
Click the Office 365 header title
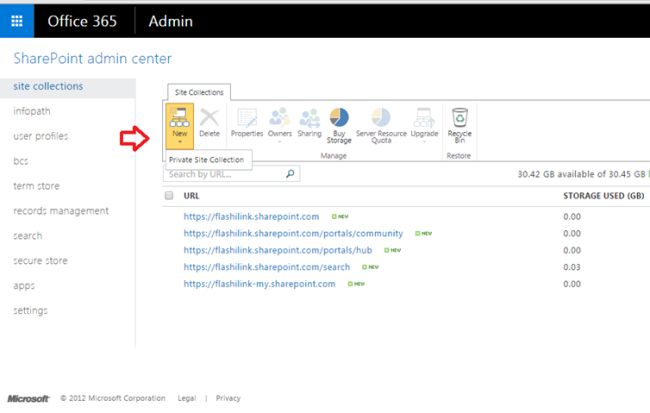(82, 21)
